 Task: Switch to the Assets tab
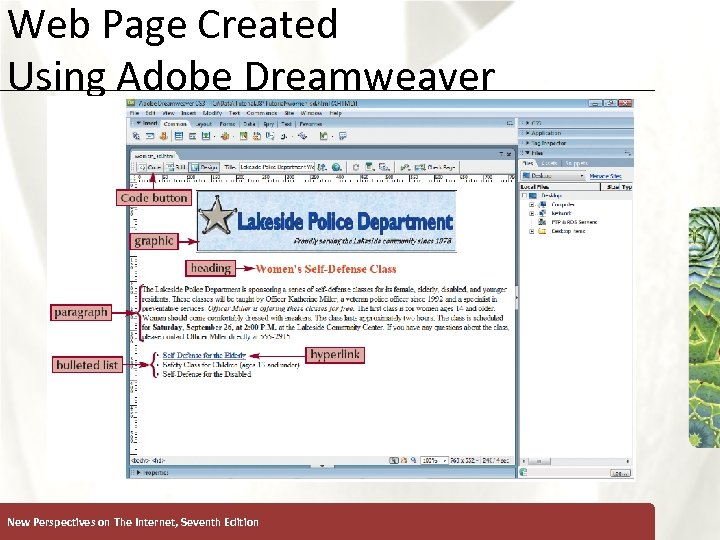click(x=549, y=163)
